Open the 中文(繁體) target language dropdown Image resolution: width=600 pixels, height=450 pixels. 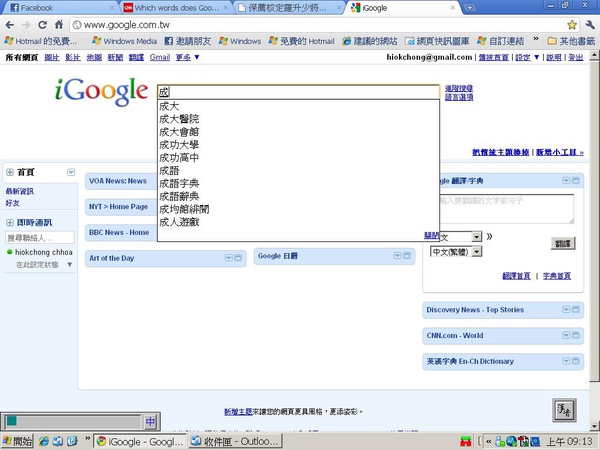click(477, 252)
